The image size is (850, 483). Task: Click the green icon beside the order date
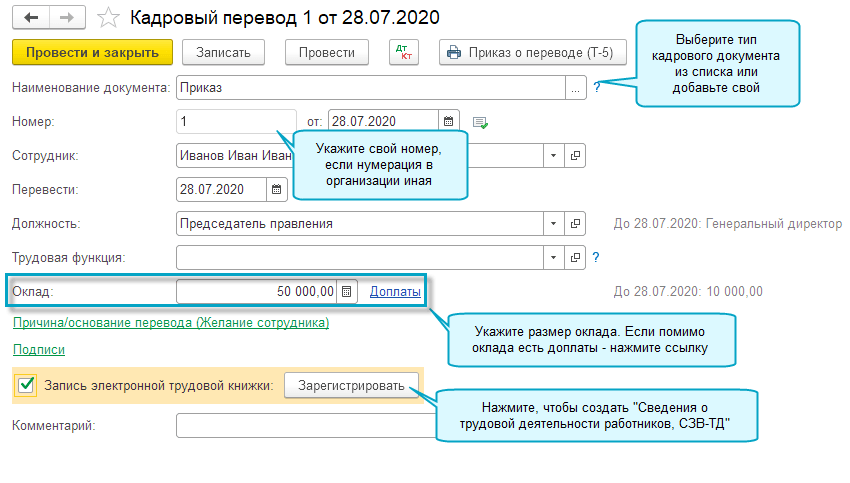[x=480, y=122]
